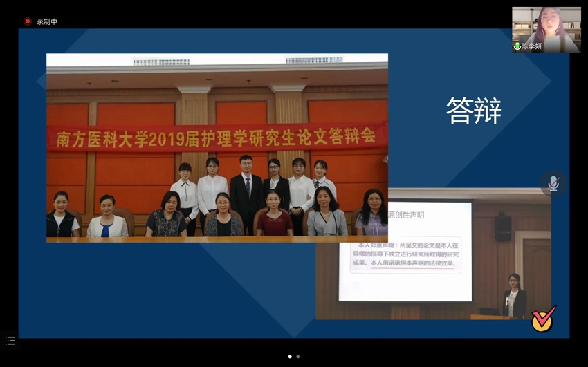Click the thesis defense presentation photo

[x=433, y=254]
